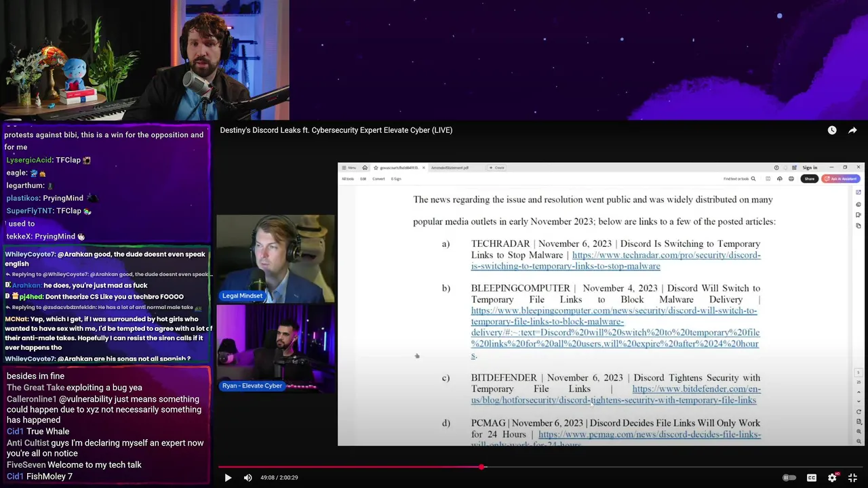Click the video title text
This screenshot has width=868, height=488.
click(x=336, y=130)
